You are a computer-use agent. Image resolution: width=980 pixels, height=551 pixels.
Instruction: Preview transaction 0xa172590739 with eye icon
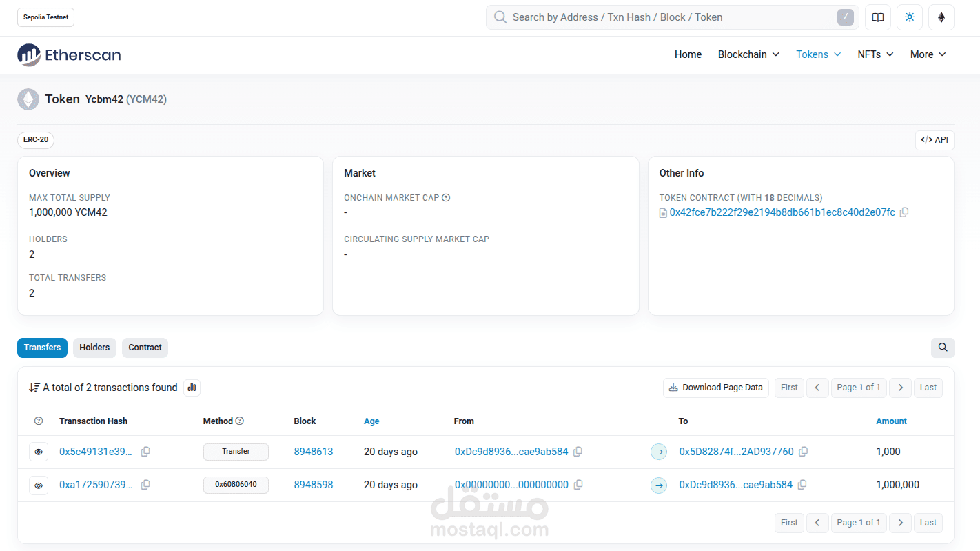coord(39,485)
